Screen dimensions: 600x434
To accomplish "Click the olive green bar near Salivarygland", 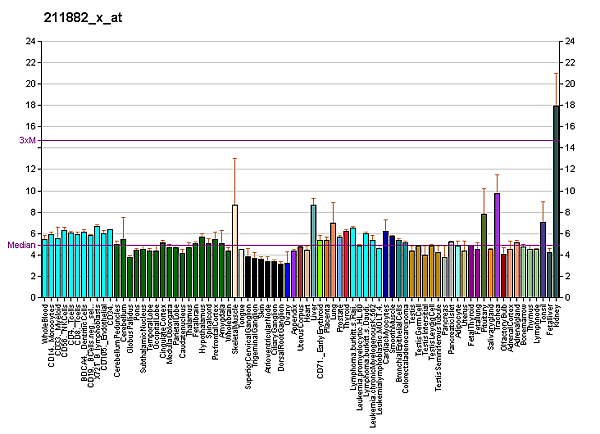I will point(484,255).
